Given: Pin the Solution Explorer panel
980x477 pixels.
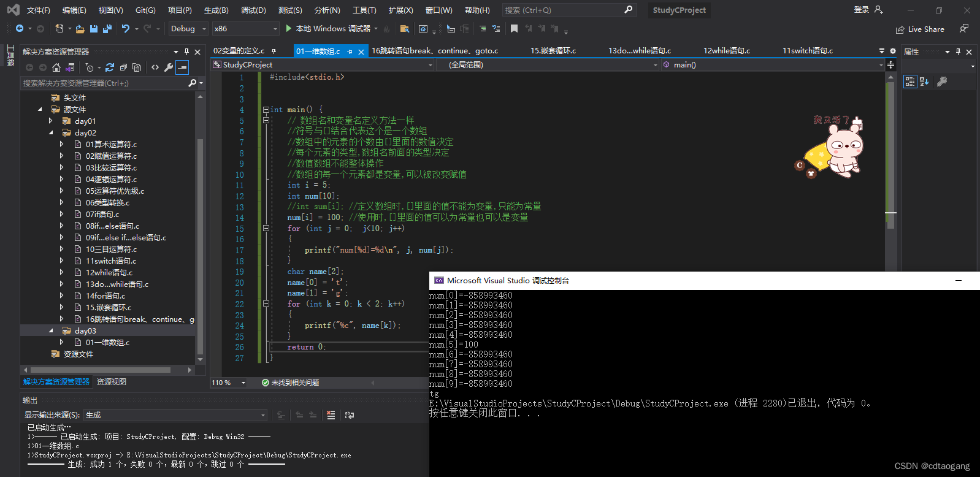Looking at the screenshot, I should [187, 52].
